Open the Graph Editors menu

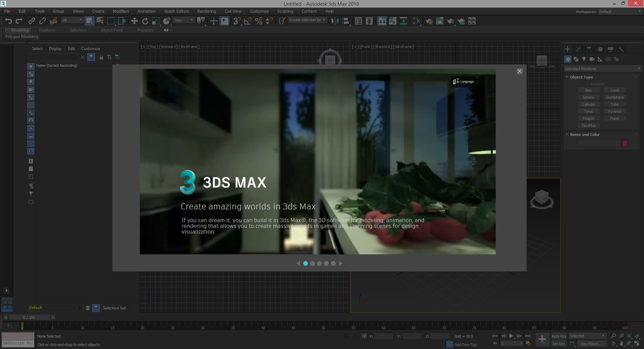point(176,11)
